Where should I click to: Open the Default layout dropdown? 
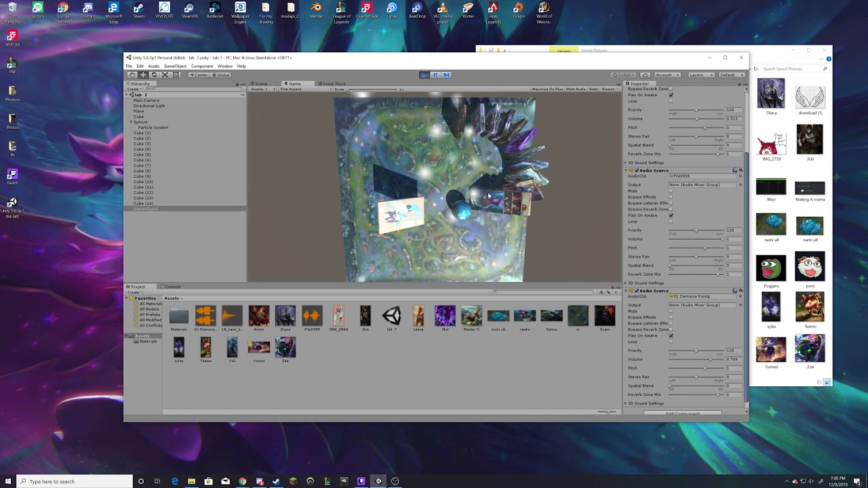tap(731, 75)
